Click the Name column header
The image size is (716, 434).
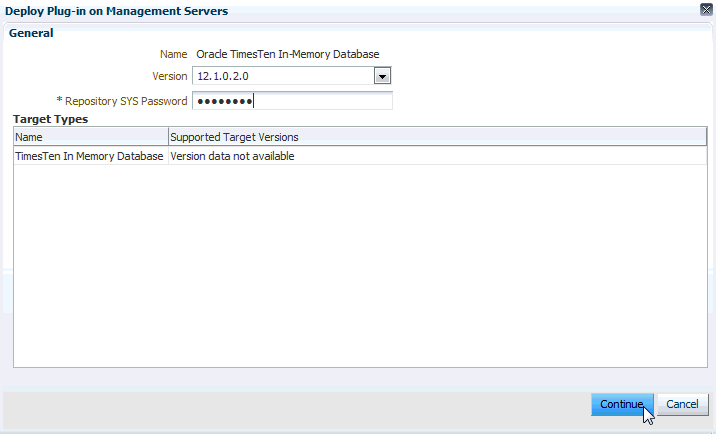(x=91, y=137)
